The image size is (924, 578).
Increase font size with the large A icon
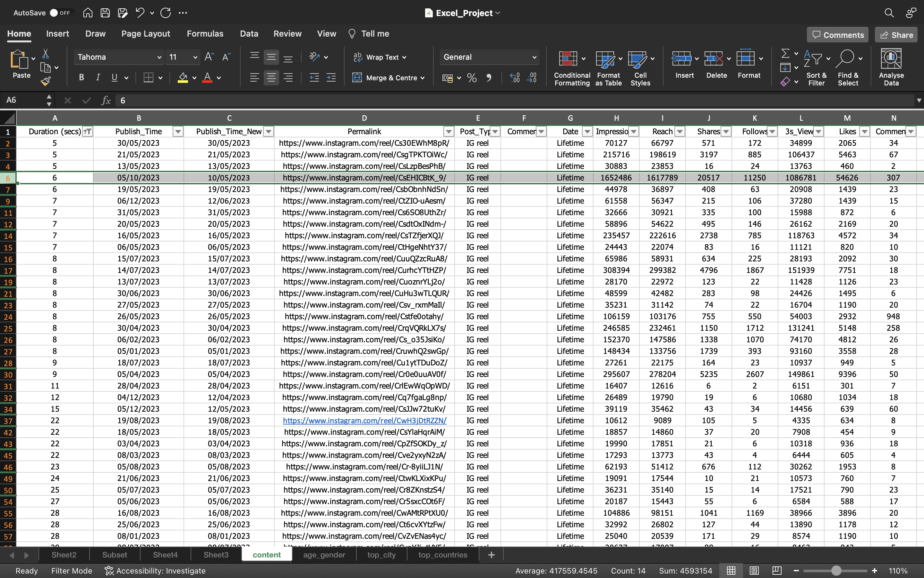(x=209, y=57)
